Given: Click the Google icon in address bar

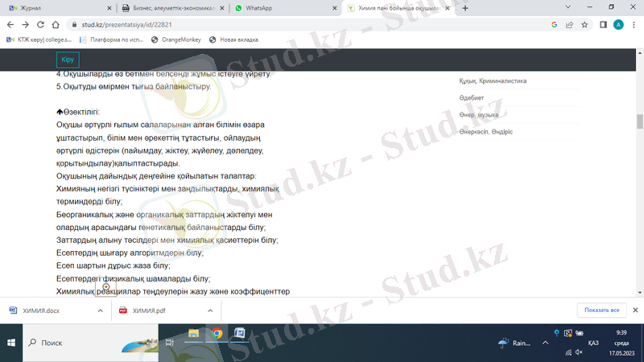Looking at the screenshot, I should point(554,25).
